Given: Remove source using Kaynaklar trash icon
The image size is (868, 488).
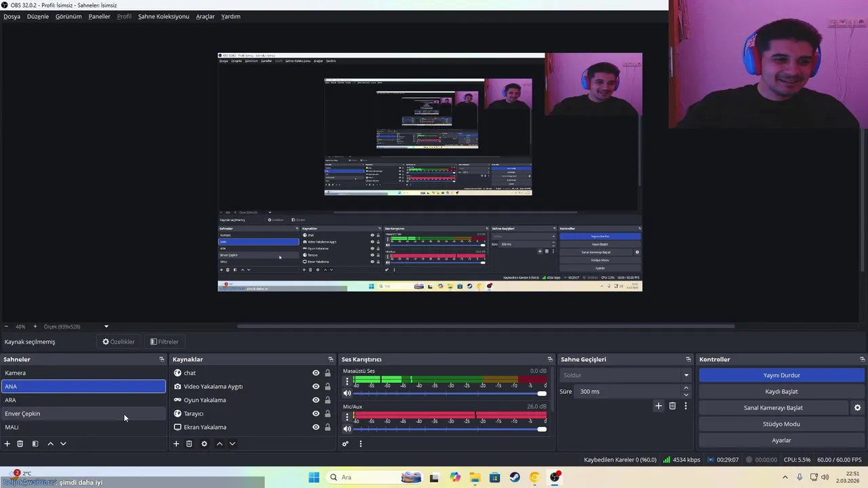Looking at the screenshot, I should [189, 444].
